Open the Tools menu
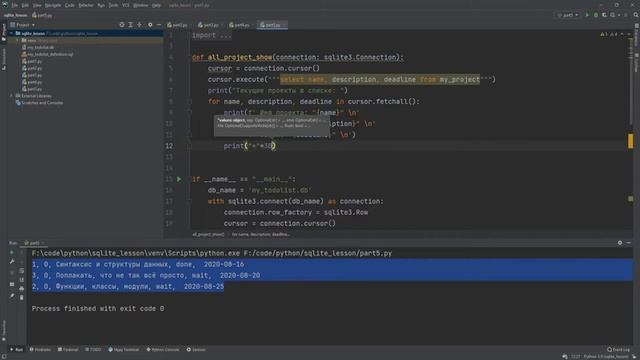Viewport: 640px width, 360px height. point(113,5)
